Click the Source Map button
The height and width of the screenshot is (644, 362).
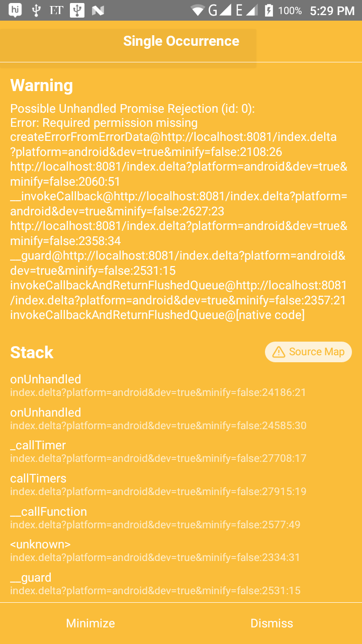tap(308, 352)
